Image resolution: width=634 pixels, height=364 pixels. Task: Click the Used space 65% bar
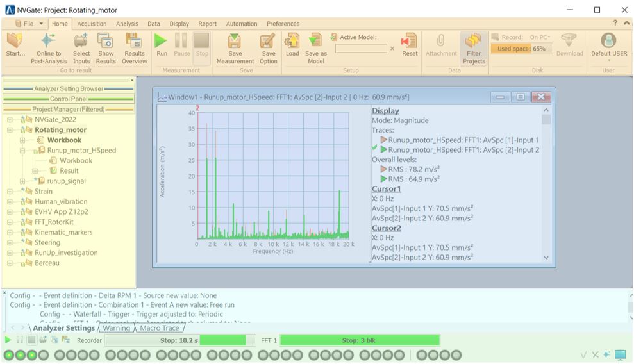point(521,49)
